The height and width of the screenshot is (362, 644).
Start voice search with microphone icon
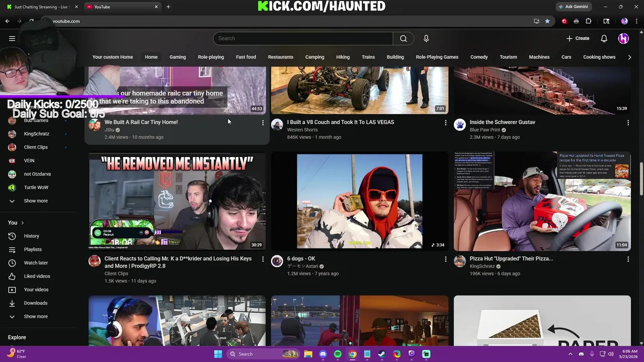[x=426, y=38]
